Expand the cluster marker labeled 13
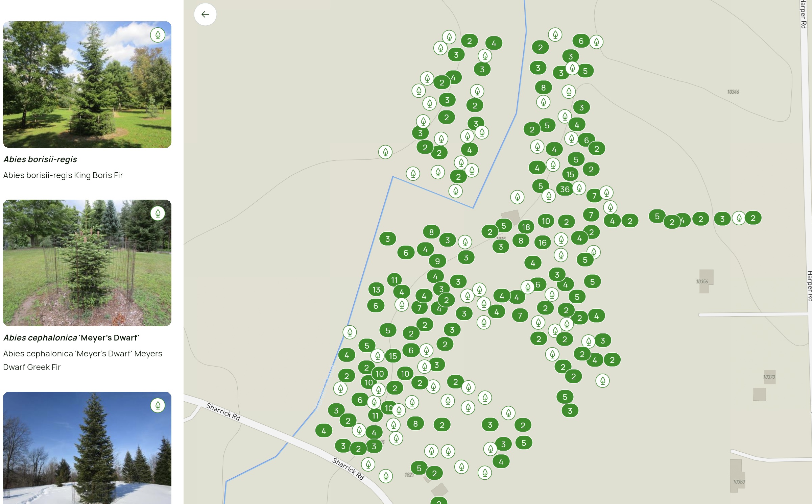This screenshot has width=812, height=504. [x=376, y=289]
